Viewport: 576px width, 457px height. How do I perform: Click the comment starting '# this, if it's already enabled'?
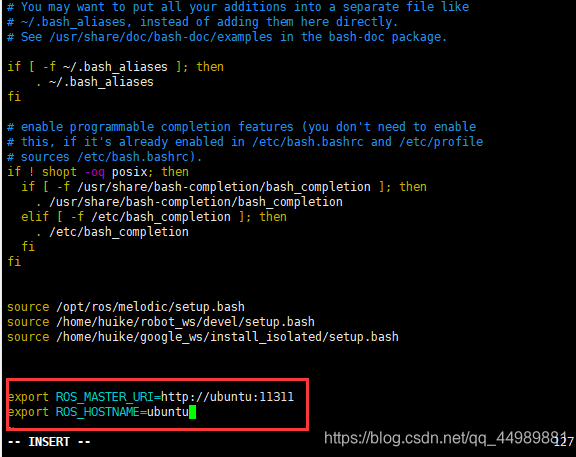245,142
